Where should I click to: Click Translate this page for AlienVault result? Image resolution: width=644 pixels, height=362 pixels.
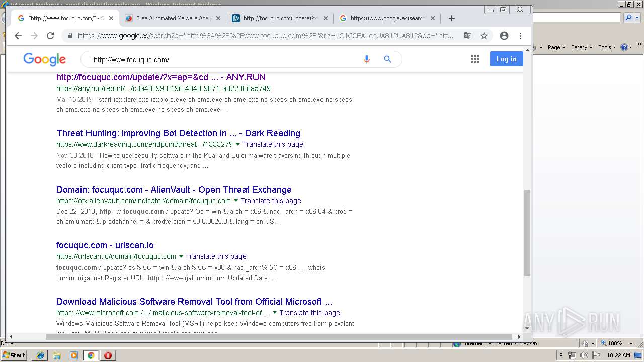[x=271, y=201]
